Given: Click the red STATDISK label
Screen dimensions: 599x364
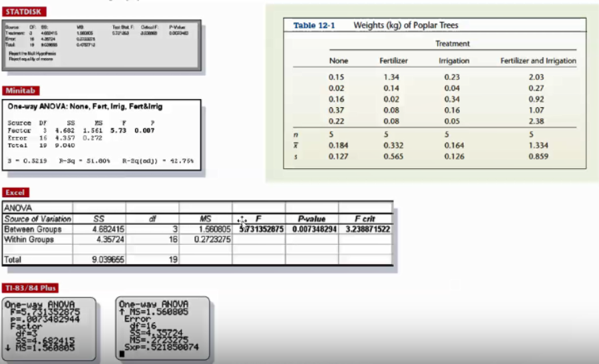Looking at the screenshot, I should point(24,12).
